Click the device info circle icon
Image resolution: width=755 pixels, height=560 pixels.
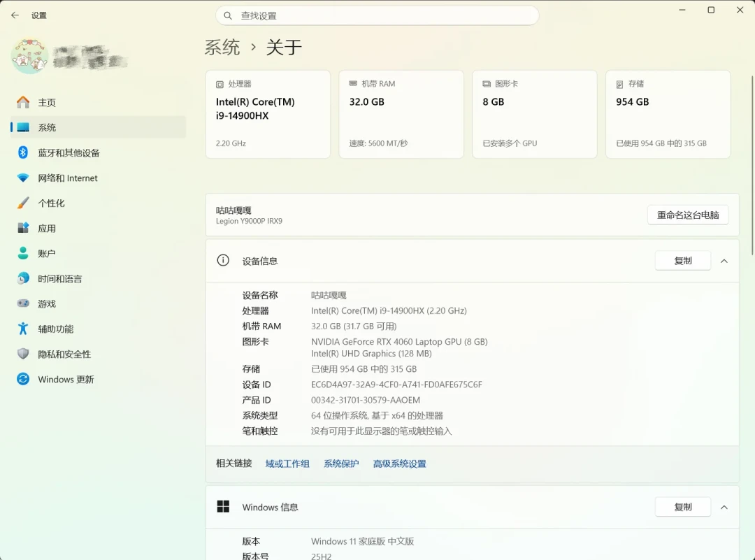tap(223, 261)
